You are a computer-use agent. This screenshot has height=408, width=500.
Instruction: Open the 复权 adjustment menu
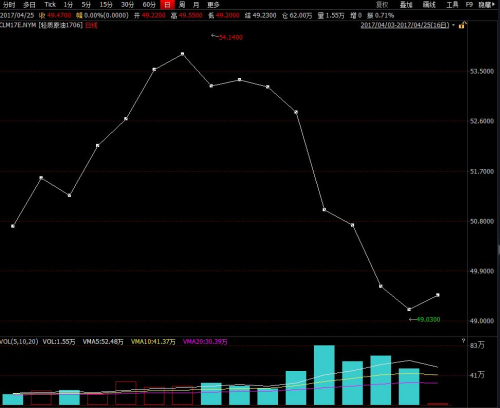[382, 5]
